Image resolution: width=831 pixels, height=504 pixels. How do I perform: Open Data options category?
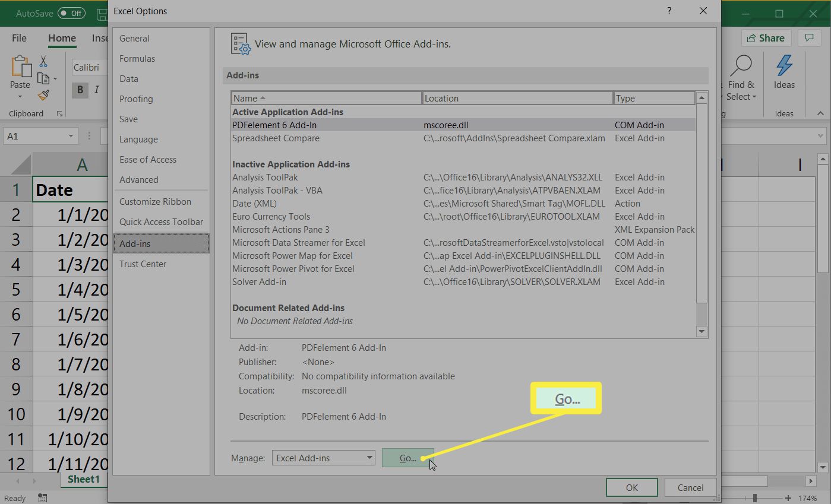click(x=161, y=78)
